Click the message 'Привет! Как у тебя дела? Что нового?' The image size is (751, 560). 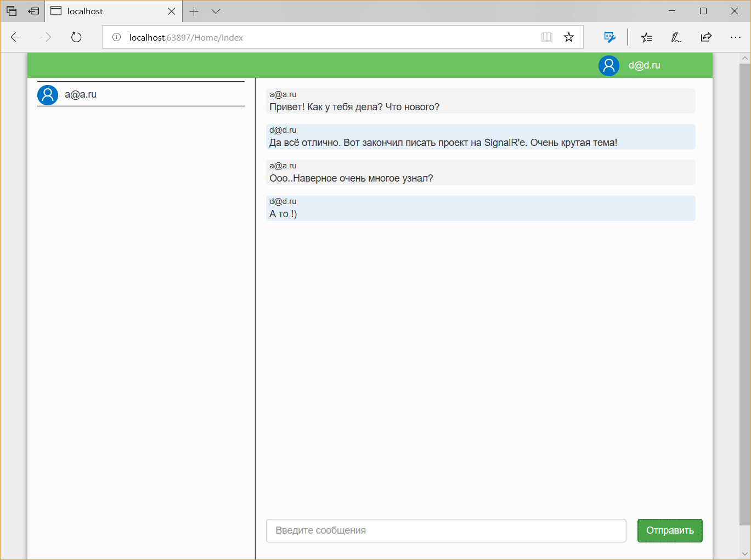(x=481, y=101)
